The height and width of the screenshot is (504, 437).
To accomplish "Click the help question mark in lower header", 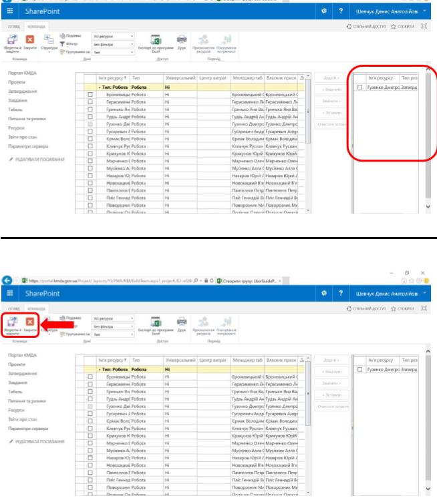I will (340, 294).
